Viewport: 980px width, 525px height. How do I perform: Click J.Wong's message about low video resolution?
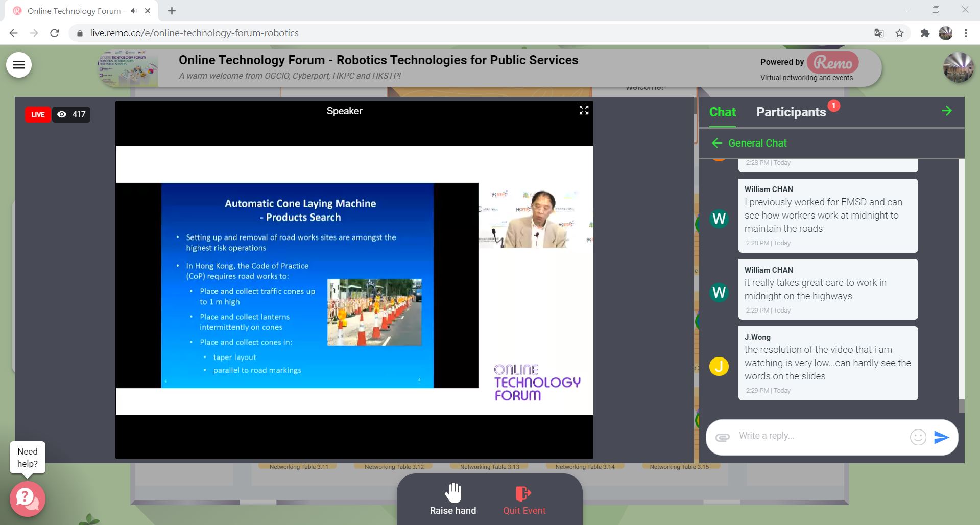coord(828,363)
